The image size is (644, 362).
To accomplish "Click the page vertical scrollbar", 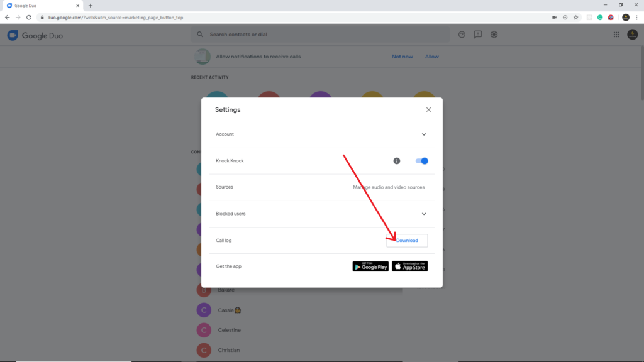I will tap(641, 74).
